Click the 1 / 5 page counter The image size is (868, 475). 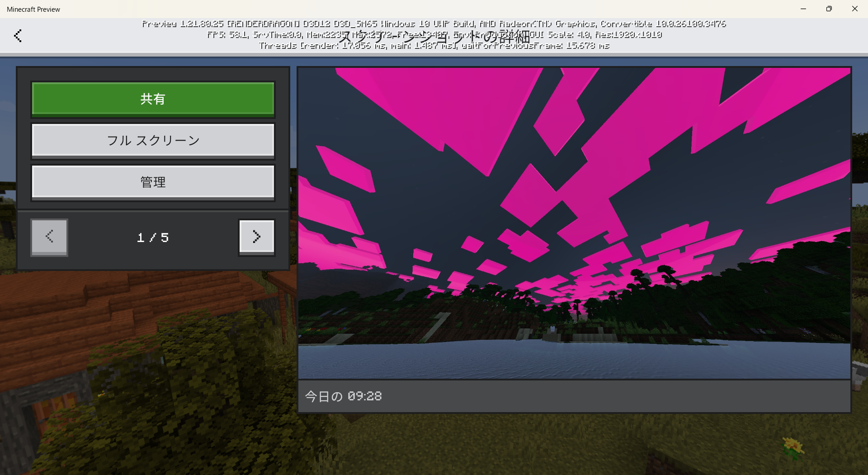(153, 237)
